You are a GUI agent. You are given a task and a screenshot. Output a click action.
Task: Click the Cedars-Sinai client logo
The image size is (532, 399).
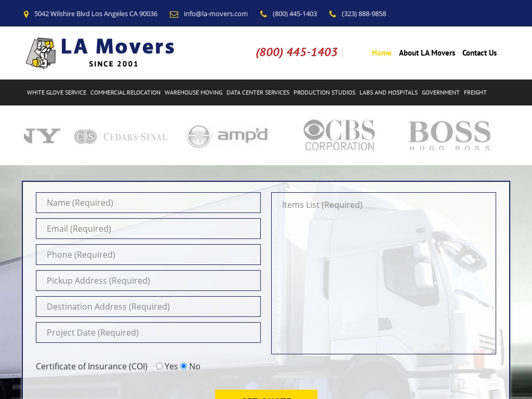click(x=121, y=136)
